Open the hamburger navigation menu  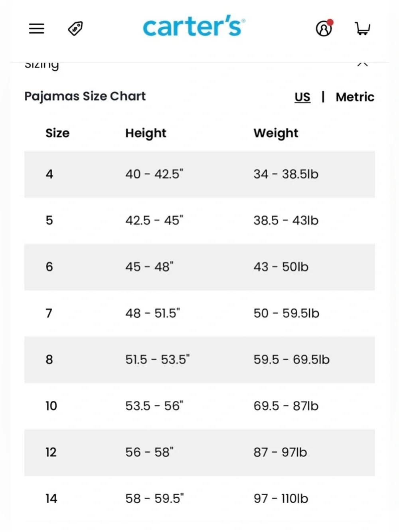point(36,28)
